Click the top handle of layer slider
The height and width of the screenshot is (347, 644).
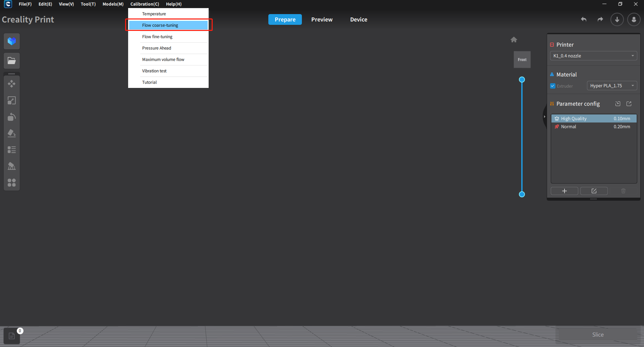[522, 80]
